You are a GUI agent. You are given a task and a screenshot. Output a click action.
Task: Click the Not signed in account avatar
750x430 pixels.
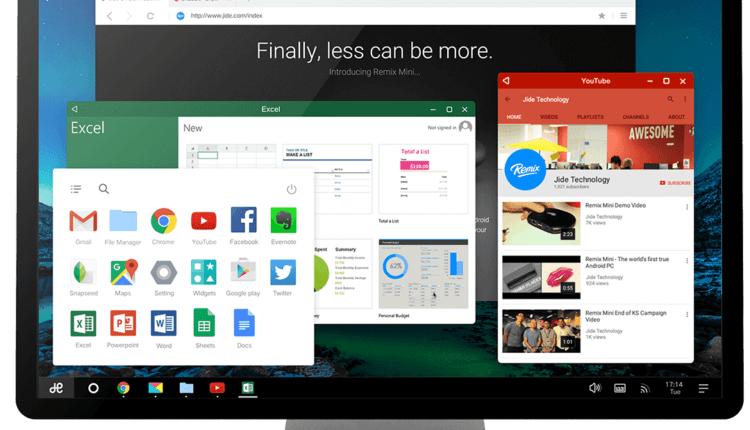465,127
